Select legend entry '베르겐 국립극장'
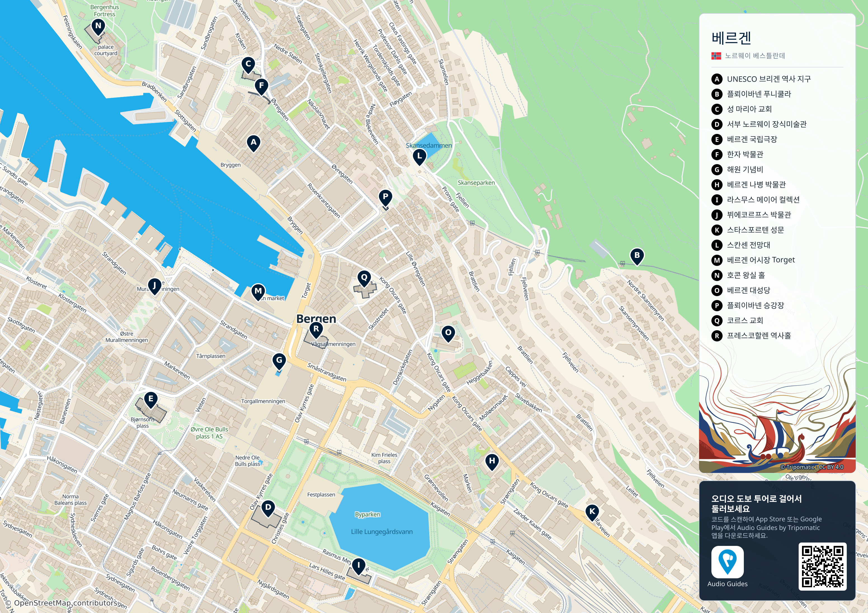Screen dimensions: 868x613 [752, 140]
